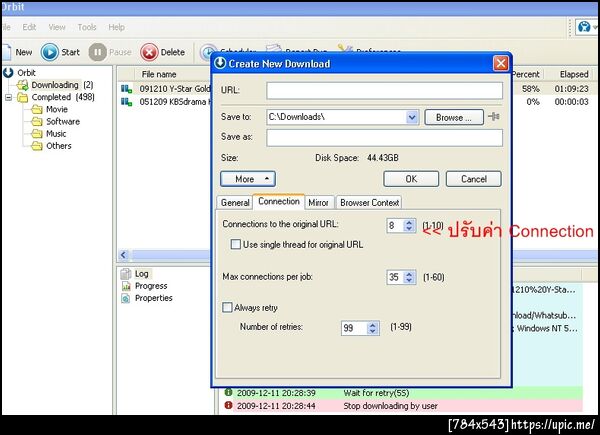Adjust the Number of retries spinner

pyautogui.click(x=372, y=328)
